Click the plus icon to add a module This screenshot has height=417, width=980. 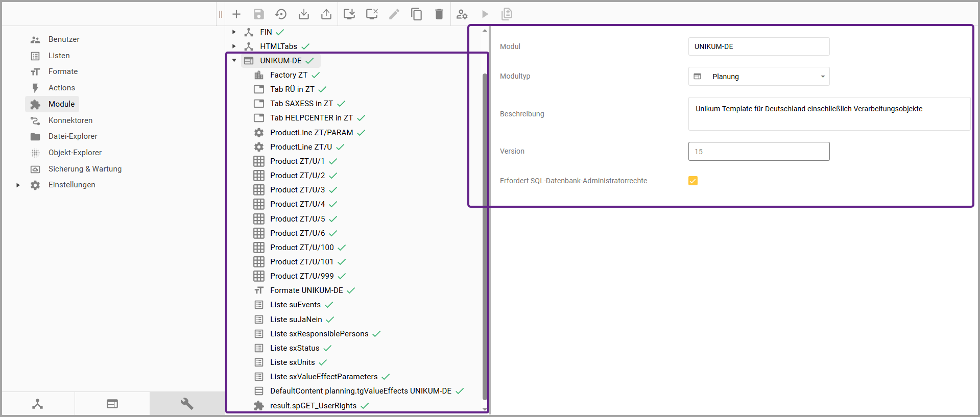pyautogui.click(x=236, y=14)
